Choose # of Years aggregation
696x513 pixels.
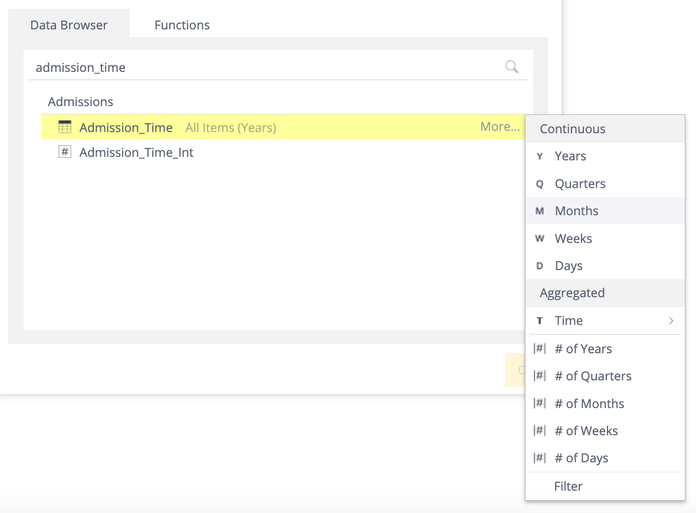point(583,349)
